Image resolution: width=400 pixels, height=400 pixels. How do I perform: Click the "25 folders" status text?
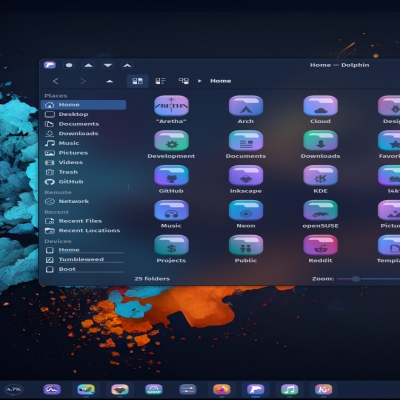point(152,279)
